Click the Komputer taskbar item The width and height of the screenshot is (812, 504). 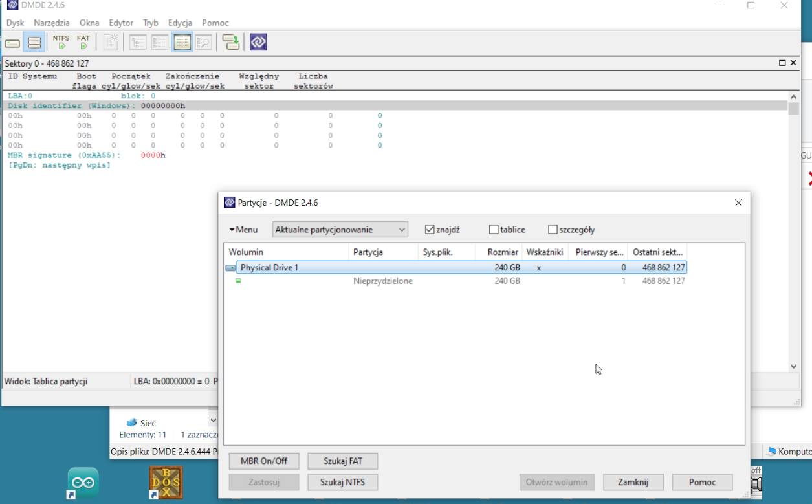[788, 452]
